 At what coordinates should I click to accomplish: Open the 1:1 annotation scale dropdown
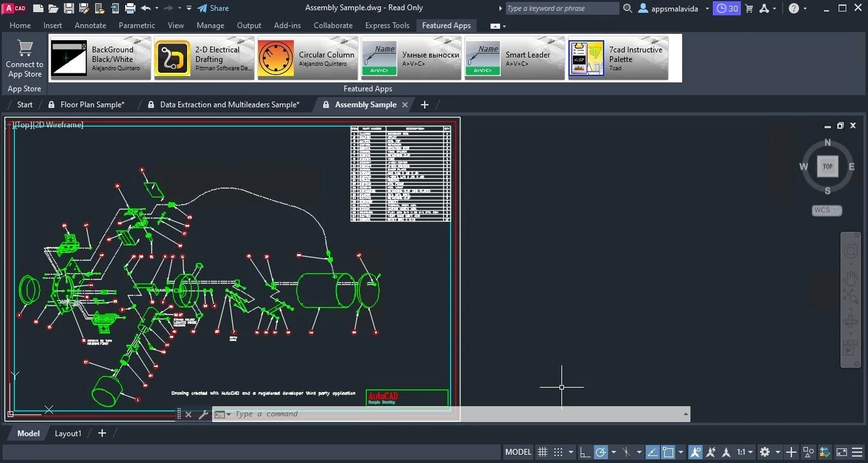click(x=745, y=452)
